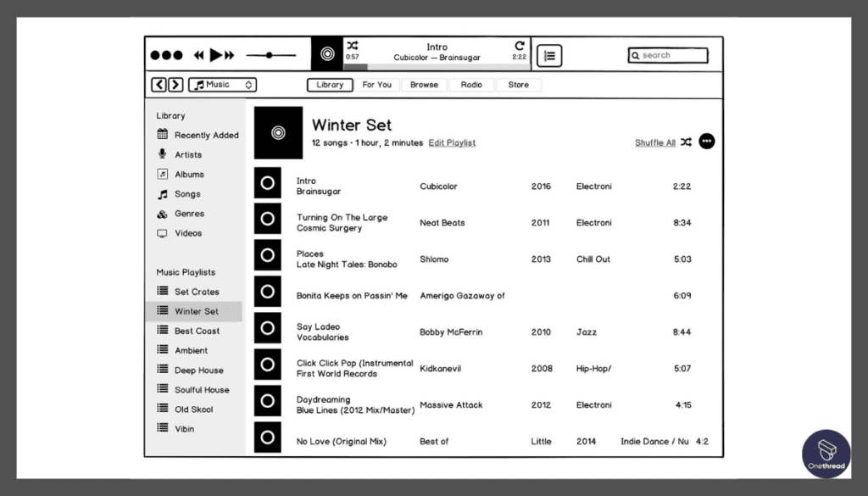Viewport: 868px width, 496px height.
Task: Click the artist "Massive Attack"
Action: [451, 405]
